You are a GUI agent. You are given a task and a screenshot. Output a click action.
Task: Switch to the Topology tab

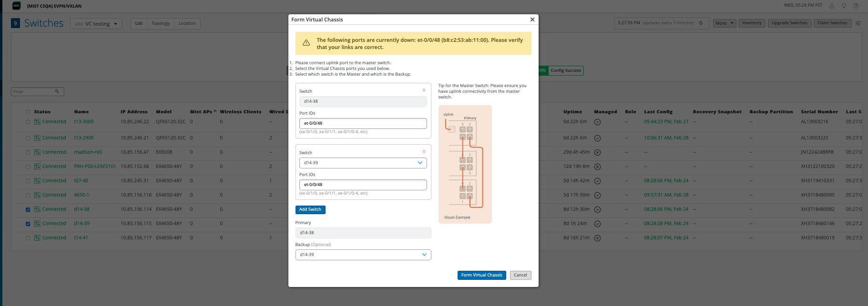coord(160,23)
